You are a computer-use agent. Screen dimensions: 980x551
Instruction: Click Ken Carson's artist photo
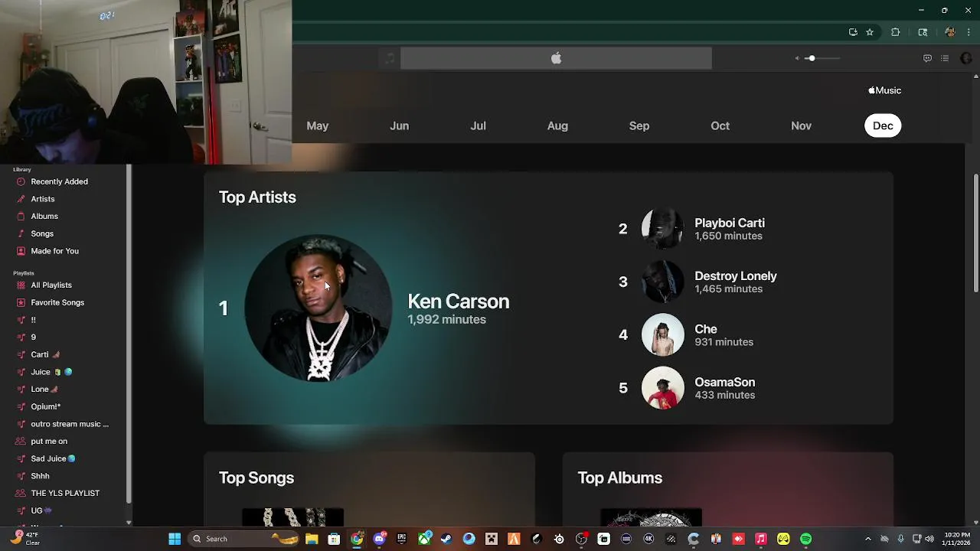click(318, 308)
